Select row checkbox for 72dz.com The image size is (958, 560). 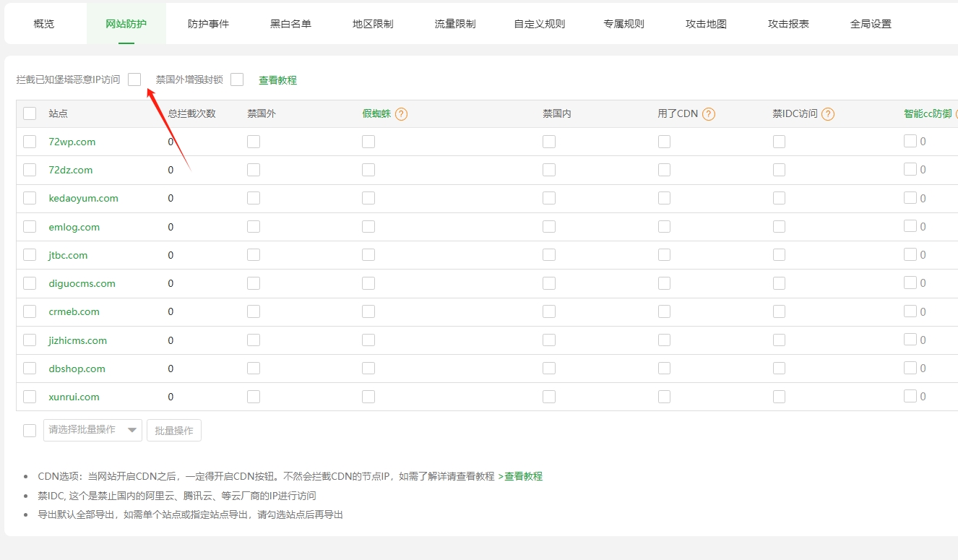point(30,170)
